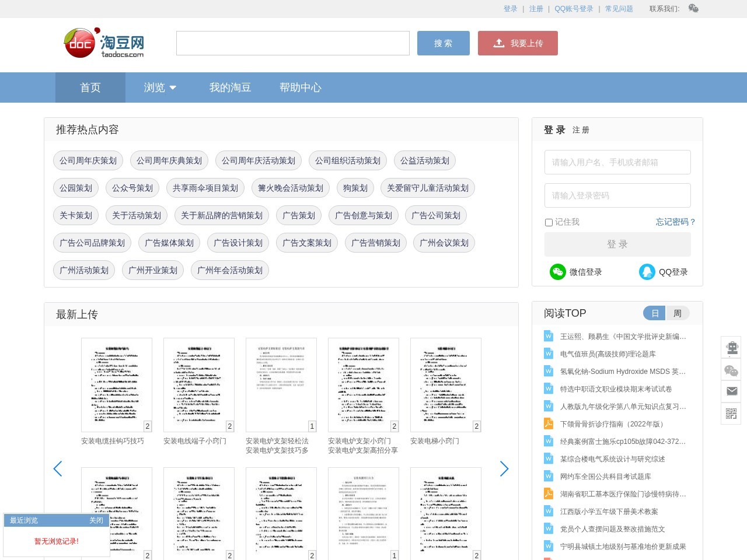Click the envelope email sidebar icon
The image size is (747, 560).
[x=731, y=391]
